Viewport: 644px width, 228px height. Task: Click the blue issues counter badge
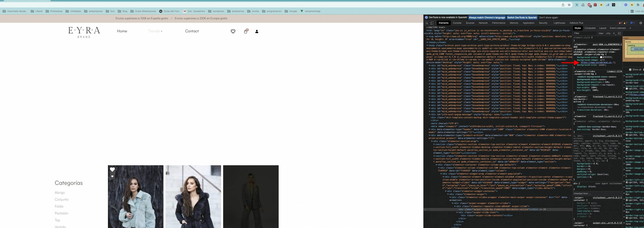click(x=633, y=23)
